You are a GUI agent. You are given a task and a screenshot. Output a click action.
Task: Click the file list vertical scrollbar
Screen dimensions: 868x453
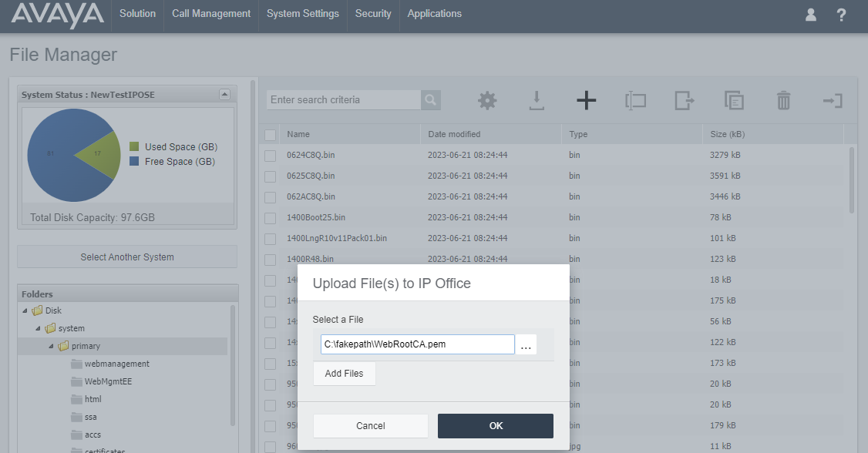tap(852, 180)
